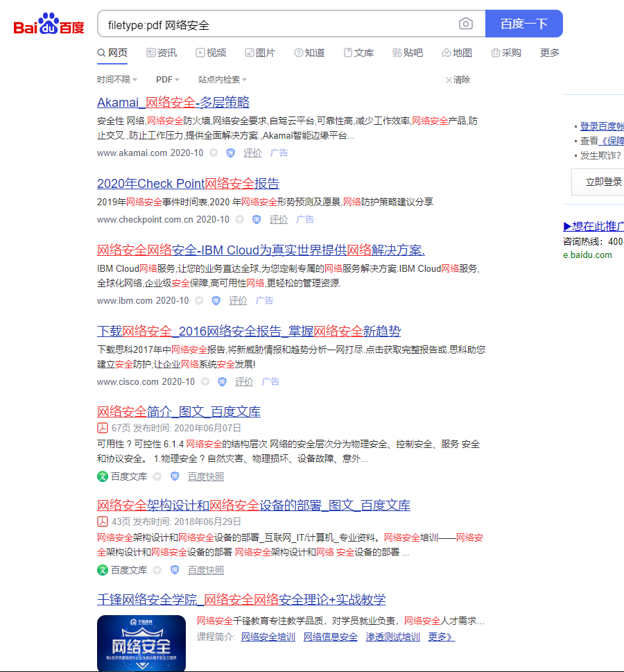This screenshot has height=672, width=624.
Task: Click 广告 label on the Cisco result
Action: tap(270, 381)
